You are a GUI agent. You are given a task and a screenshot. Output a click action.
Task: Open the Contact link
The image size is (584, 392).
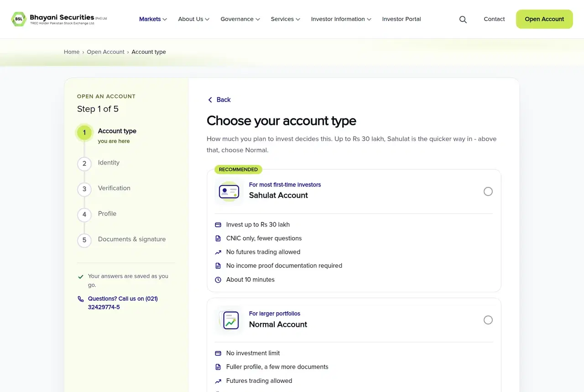[x=494, y=19]
